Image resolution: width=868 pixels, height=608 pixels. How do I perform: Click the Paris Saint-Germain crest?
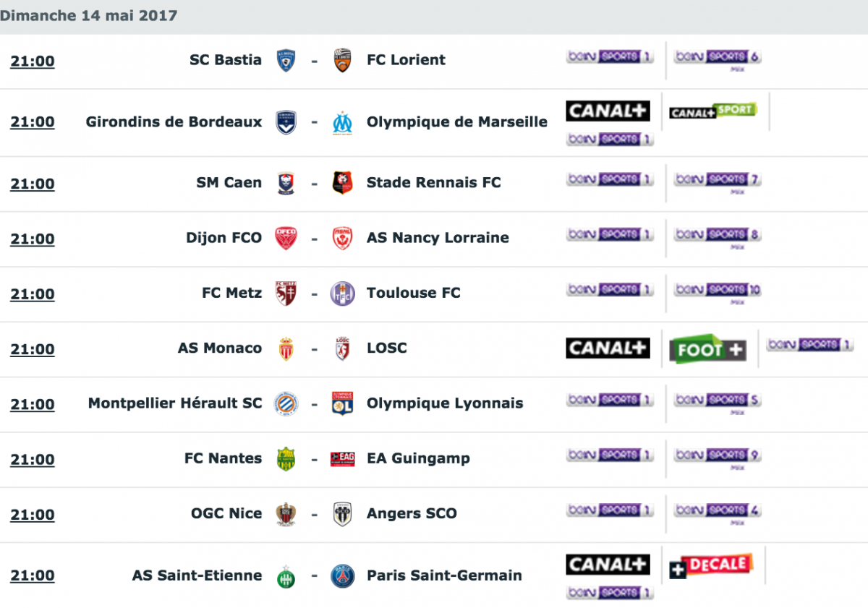(x=343, y=576)
